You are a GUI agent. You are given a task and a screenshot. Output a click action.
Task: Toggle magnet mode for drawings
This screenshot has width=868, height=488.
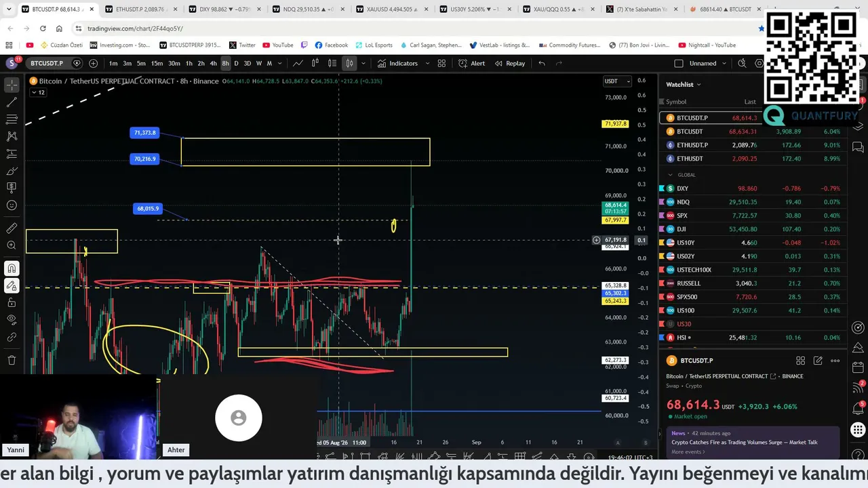click(12, 268)
